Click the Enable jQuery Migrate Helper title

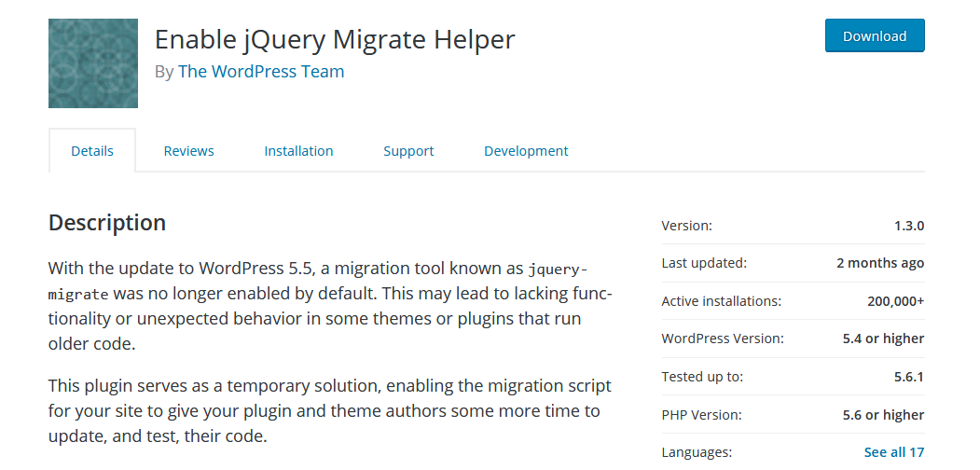(335, 39)
